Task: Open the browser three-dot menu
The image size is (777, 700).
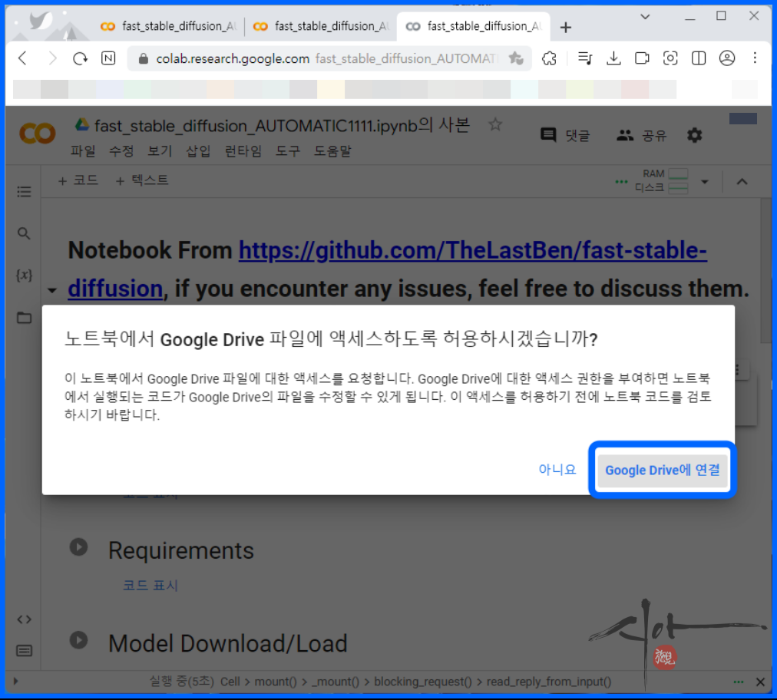Action: point(755,58)
